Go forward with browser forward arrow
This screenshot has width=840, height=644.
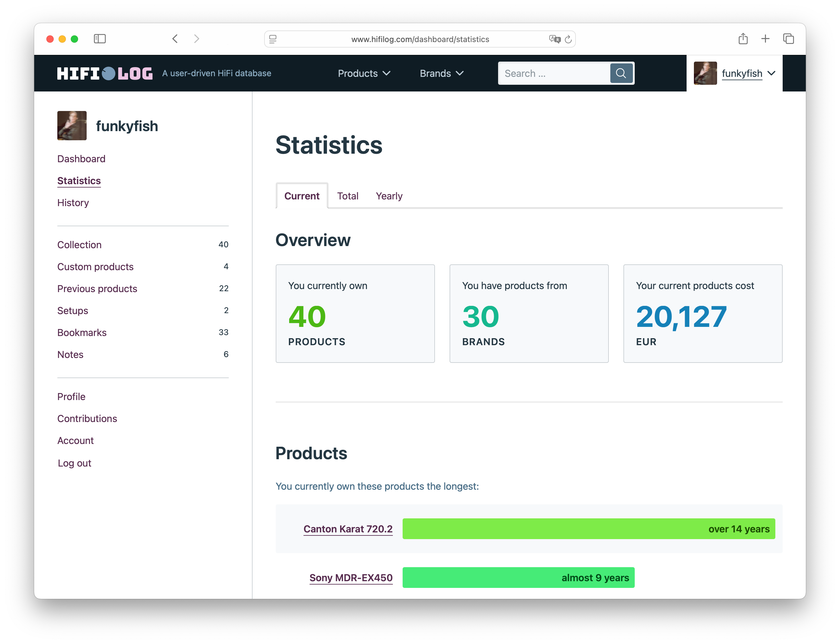(x=197, y=39)
